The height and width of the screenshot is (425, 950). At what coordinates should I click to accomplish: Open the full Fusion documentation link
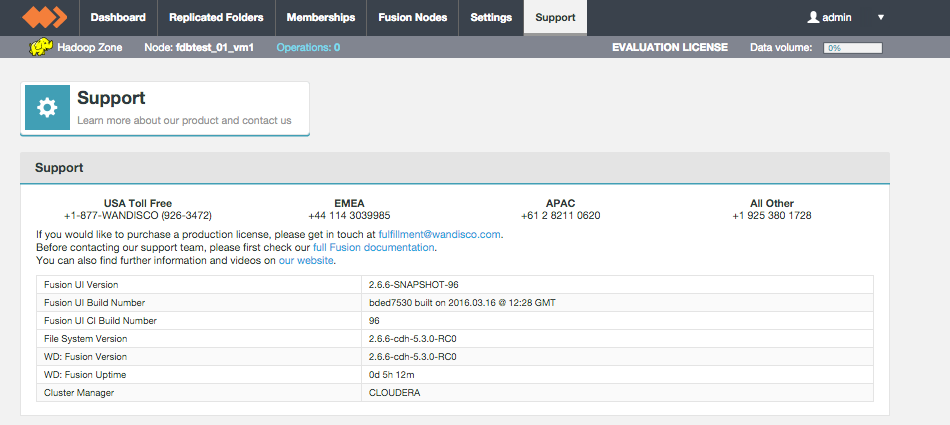(x=373, y=247)
